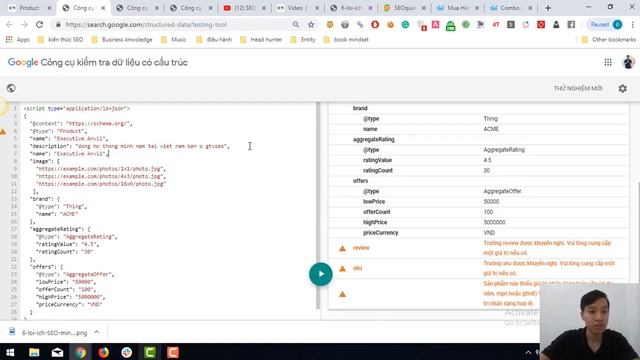Reload the page
Image resolution: width=640 pixels, height=360 pixels.
click(x=40, y=24)
